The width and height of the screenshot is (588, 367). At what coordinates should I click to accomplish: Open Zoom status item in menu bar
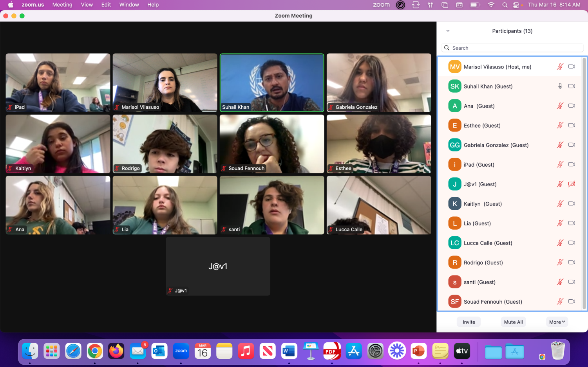(x=381, y=5)
